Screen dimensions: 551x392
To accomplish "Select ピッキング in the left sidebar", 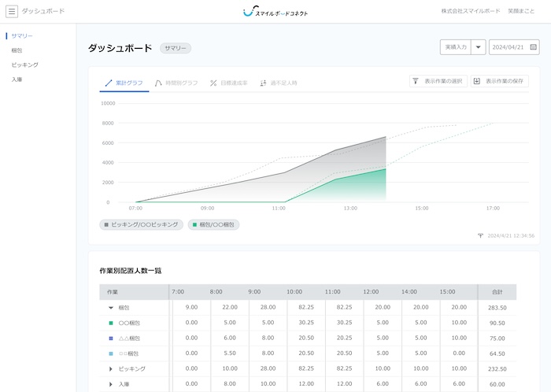I will (25, 65).
